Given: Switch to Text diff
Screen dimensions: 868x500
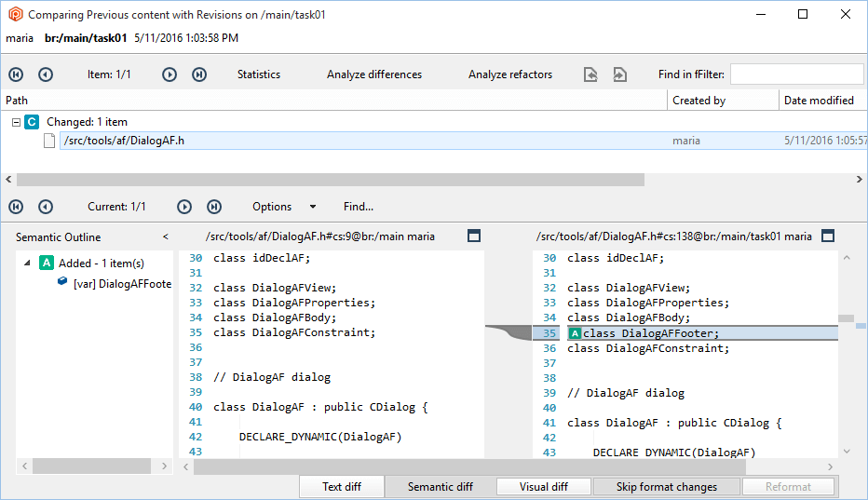Looking at the screenshot, I should click(342, 487).
